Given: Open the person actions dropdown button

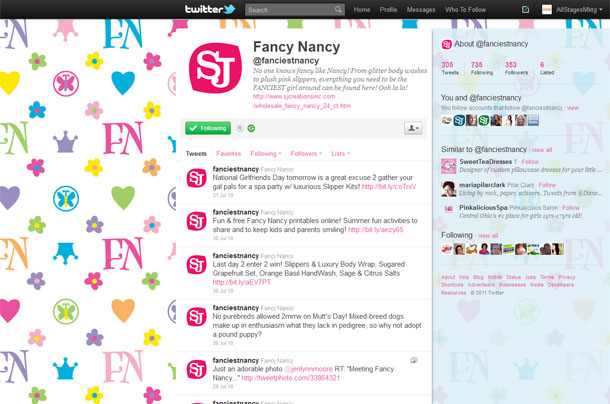Looking at the screenshot, I should (413, 128).
